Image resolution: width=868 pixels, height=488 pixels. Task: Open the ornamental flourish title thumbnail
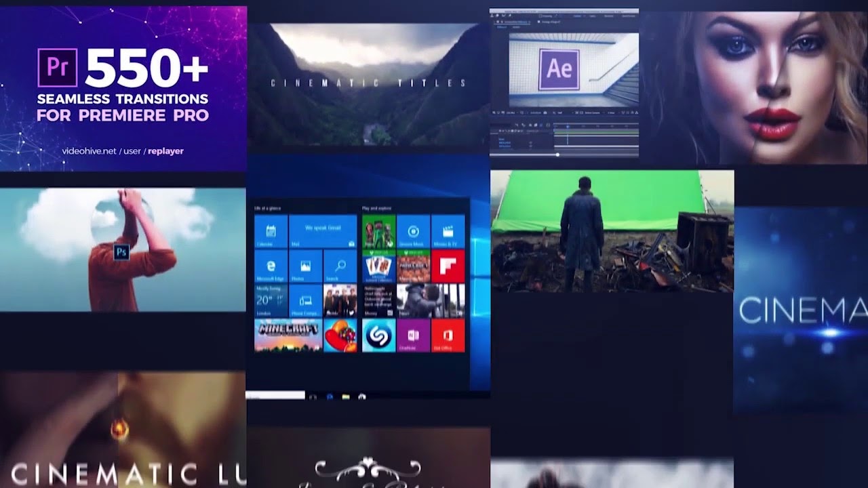(x=368, y=457)
